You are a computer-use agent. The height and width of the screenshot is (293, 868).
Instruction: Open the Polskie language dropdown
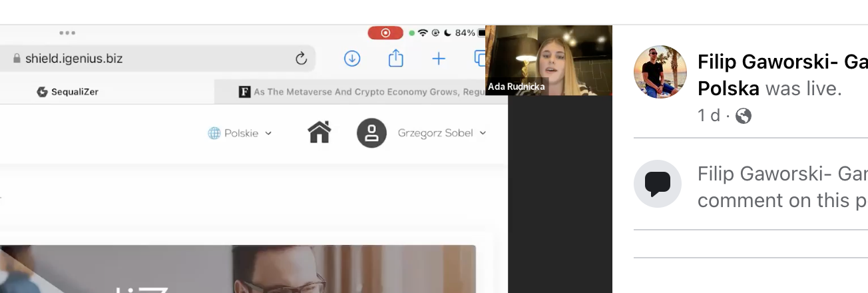pos(240,133)
